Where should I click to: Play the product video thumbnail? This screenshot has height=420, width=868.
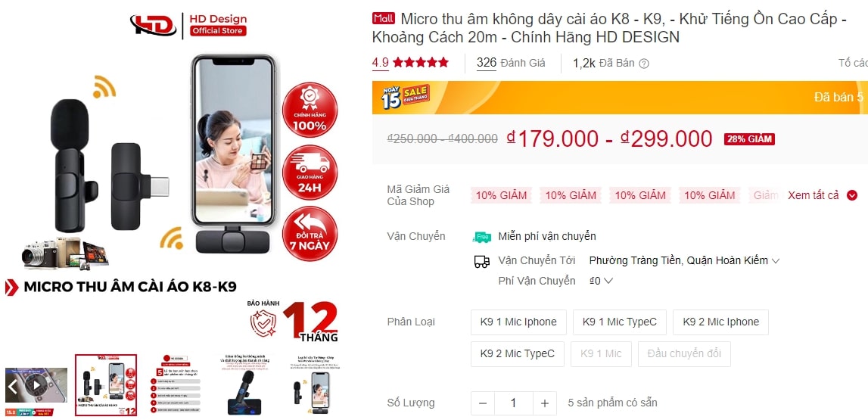point(36,384)
